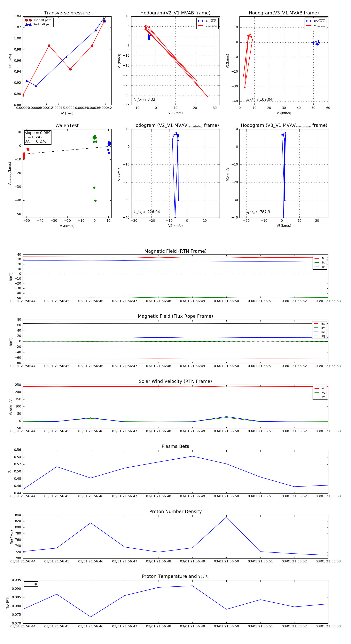Click the λ1/λ2 ≈ 226.04 annotation

tap(147, 212)
